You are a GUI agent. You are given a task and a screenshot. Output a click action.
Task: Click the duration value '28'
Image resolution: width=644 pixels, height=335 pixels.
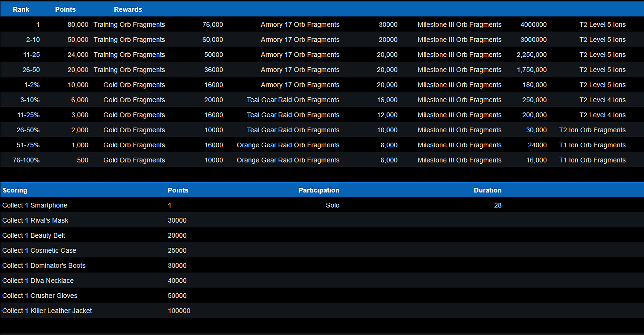tap(497, 205)
